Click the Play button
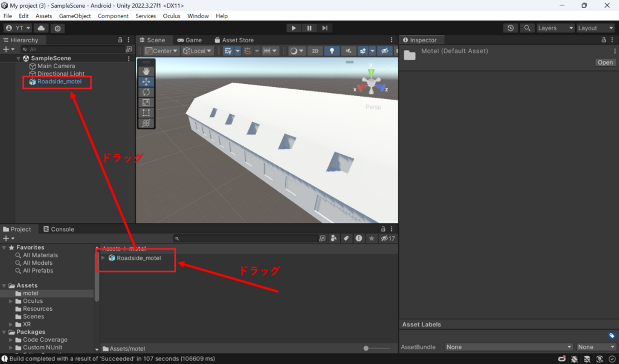The height and width of the screenshot is (364, 619). tap(294, 28)
